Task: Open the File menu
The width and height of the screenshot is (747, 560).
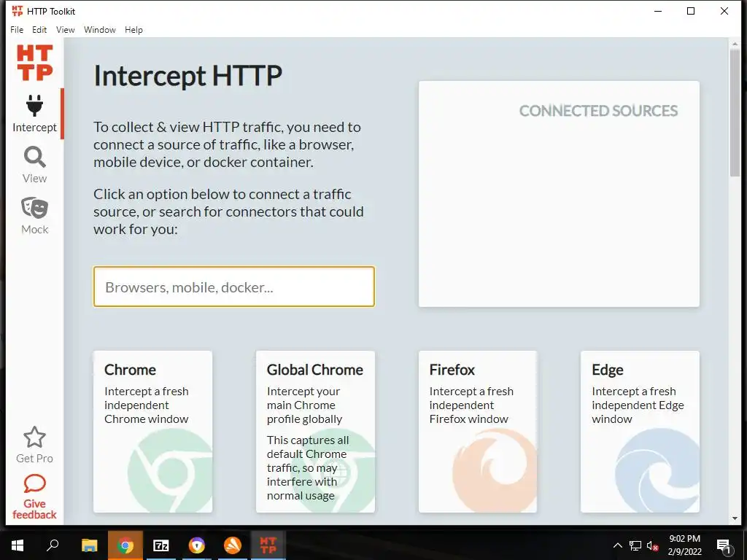Action: click(x=17, y=29)
